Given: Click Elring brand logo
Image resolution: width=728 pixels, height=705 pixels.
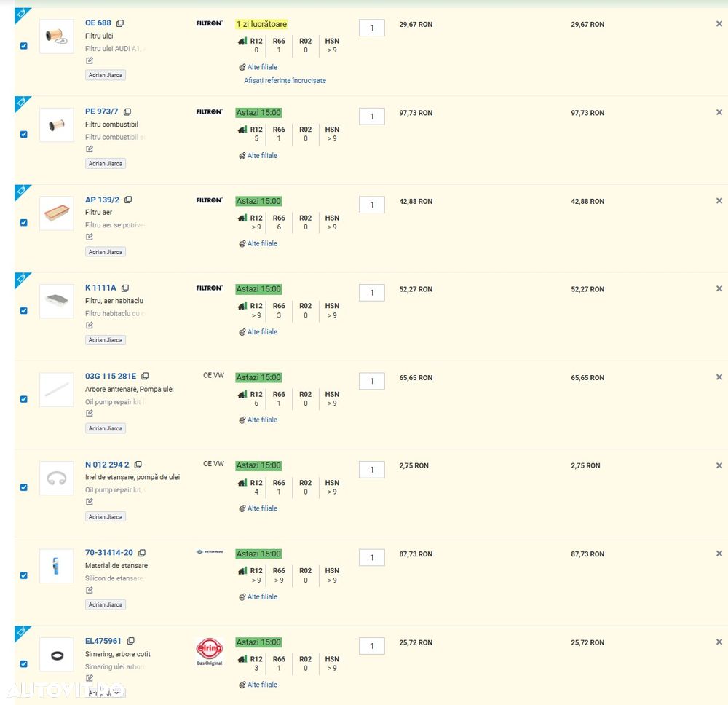Looking at the screenshot, I should coord(210,651).
